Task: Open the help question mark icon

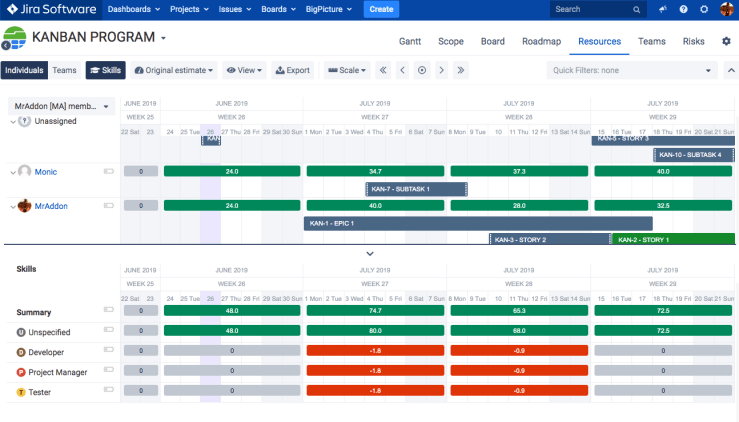Action: [x=683, y=9]
